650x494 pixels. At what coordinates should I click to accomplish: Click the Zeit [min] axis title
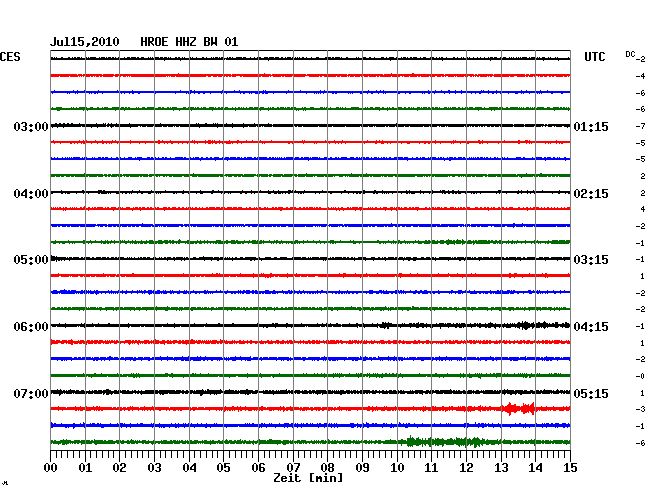coord(308,478)
